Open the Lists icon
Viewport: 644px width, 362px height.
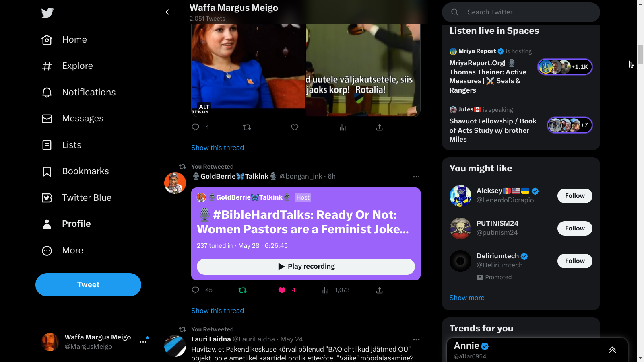47,145
